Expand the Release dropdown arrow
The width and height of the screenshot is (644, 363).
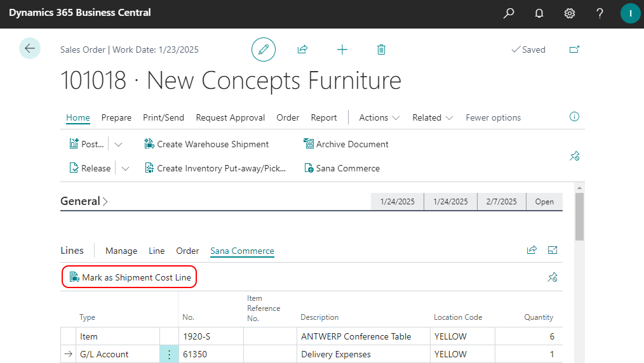(126, 169)
